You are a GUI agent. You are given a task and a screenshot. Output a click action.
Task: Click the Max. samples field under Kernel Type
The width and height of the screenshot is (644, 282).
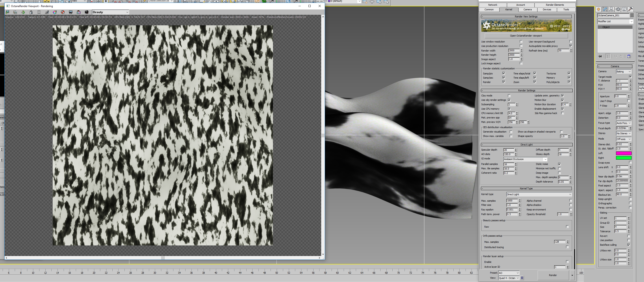point(512,201)
